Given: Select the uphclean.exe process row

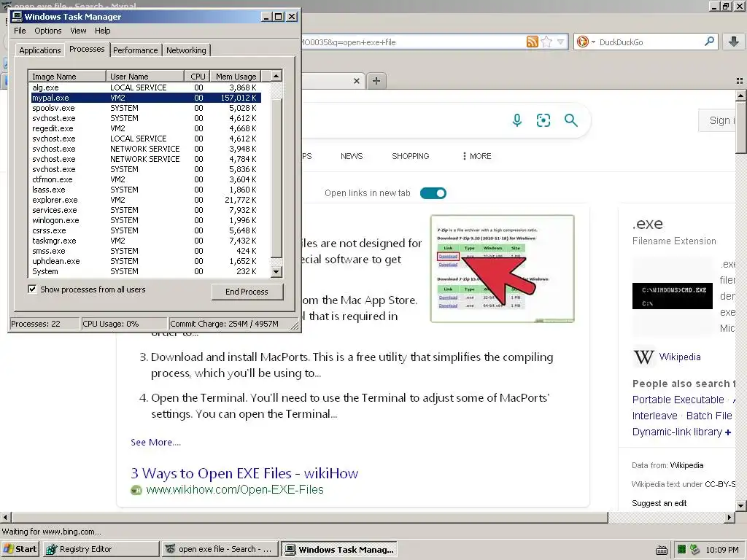Looking at the screenshot, I should click(145, 262).
